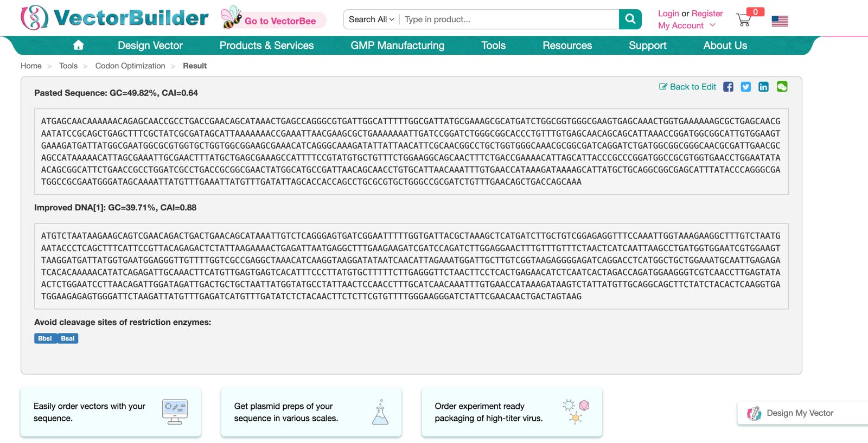Open the About Us menu

725,46
